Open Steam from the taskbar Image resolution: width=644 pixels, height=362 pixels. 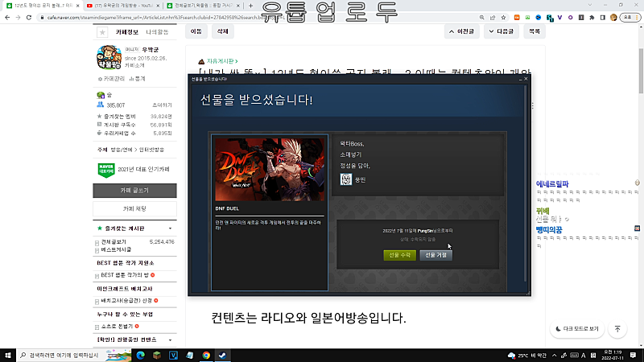(223, 356)
